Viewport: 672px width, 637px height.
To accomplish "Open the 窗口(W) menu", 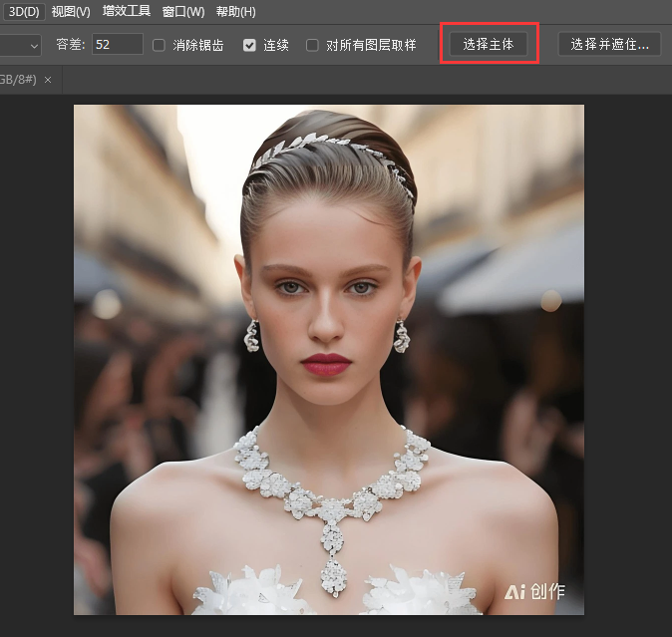I will point(183,12).
